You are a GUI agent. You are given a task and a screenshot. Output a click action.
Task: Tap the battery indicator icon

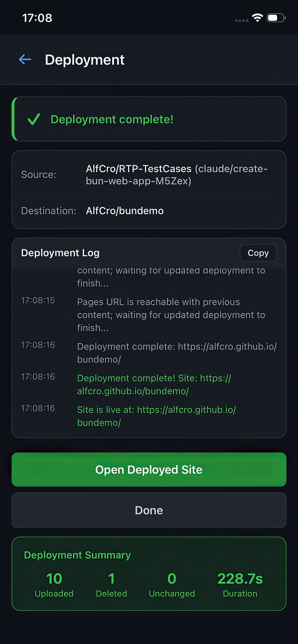point(276,18)
